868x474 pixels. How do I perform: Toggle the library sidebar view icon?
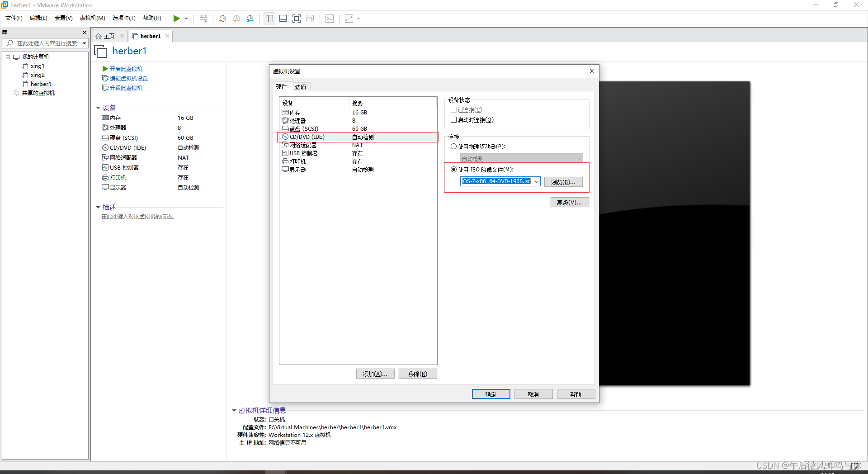point(269,19)
